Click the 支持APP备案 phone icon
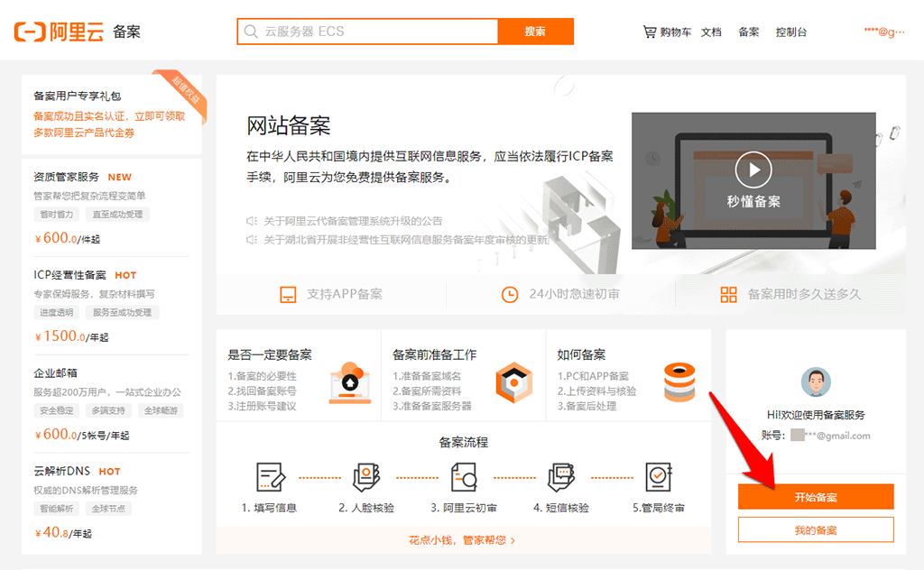 click(288, 294)
